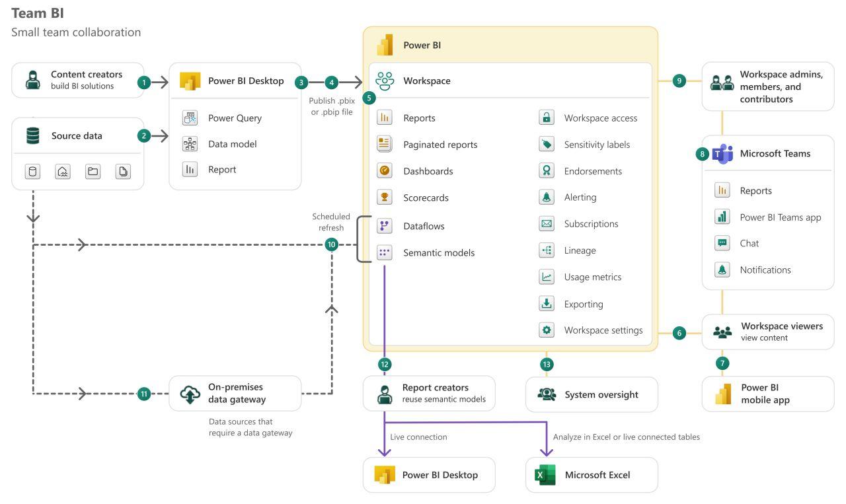
Task: Select the data lake icon under Source data
Action: [x=63, y=172]
